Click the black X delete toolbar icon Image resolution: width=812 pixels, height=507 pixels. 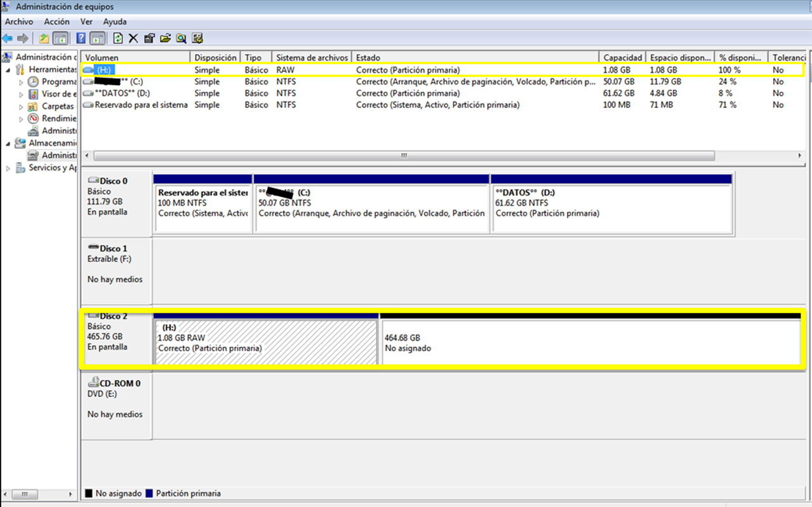coord(133,38)
